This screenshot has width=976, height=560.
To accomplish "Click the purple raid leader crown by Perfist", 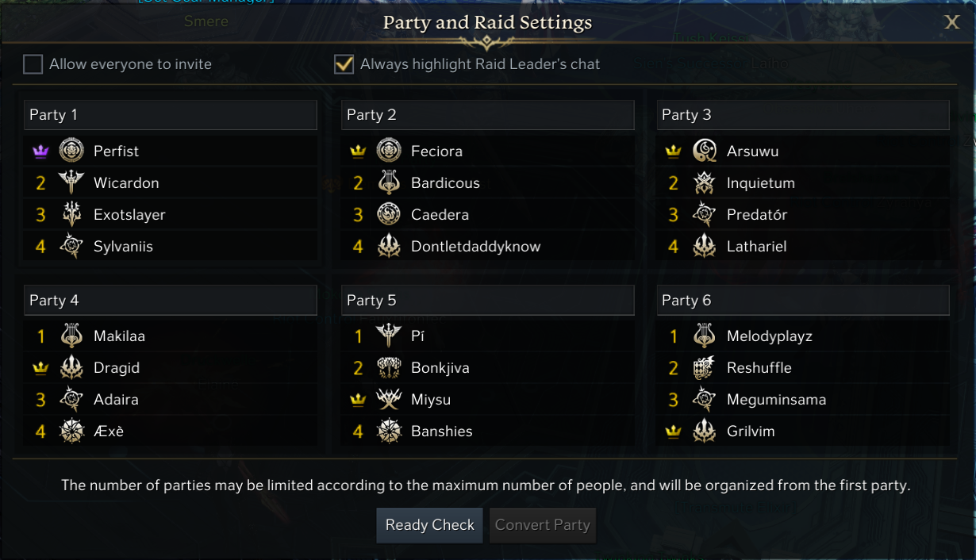I will tap(40, 152).
